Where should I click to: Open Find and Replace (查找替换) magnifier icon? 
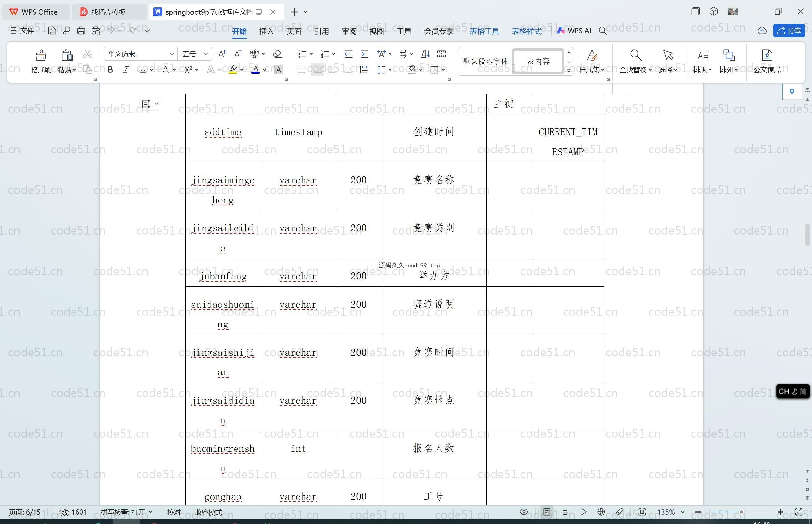pos(635,55)
